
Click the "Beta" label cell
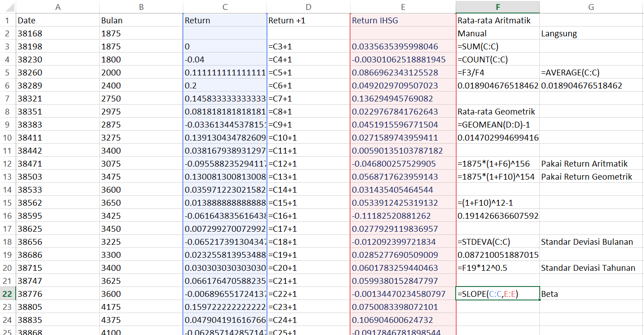point(591,294)
